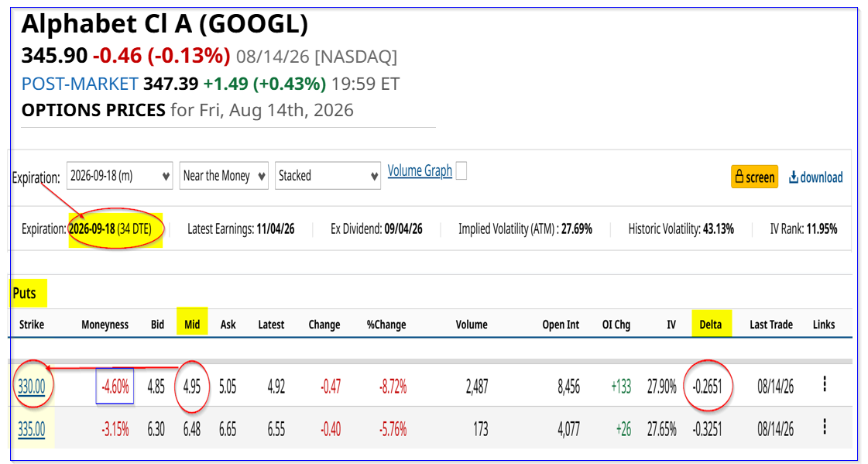The width and height of the screenshot is (868, 464).
Task: Click the lock screen button
Action: [754, 177]
